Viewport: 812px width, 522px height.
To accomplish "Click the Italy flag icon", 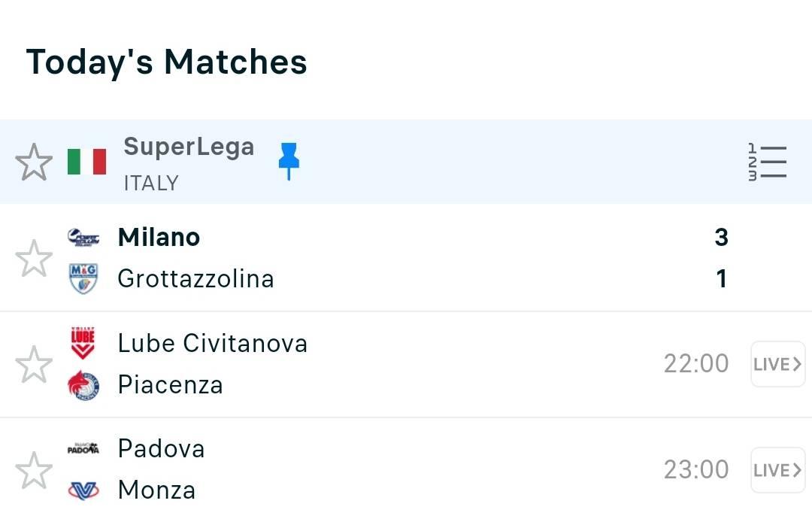I will point(87,162).
